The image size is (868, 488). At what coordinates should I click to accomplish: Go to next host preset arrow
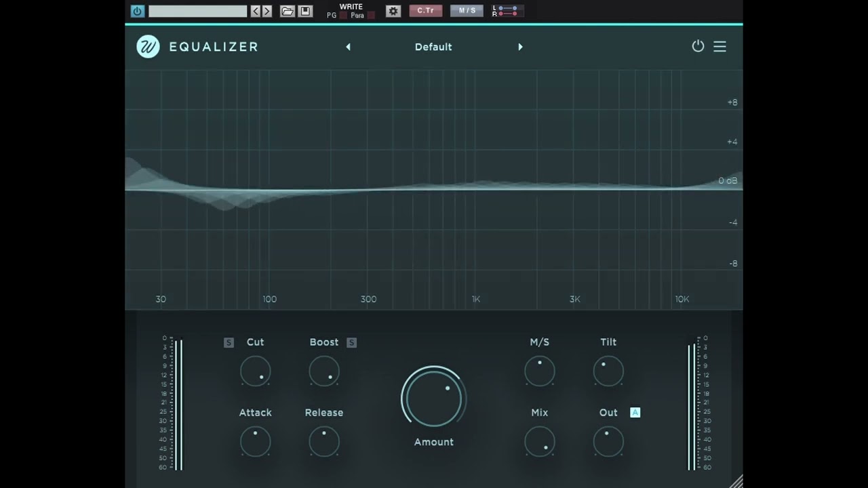coord(267,11)
